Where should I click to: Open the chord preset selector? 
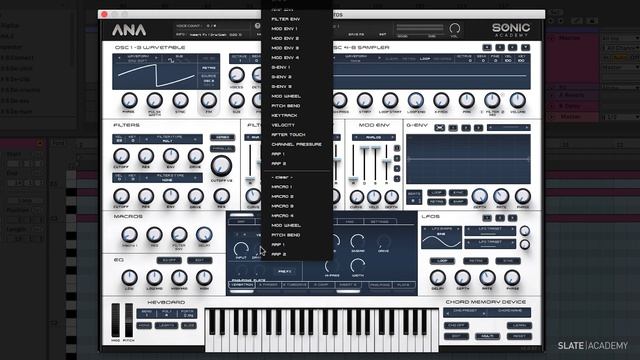coord(465,312)
